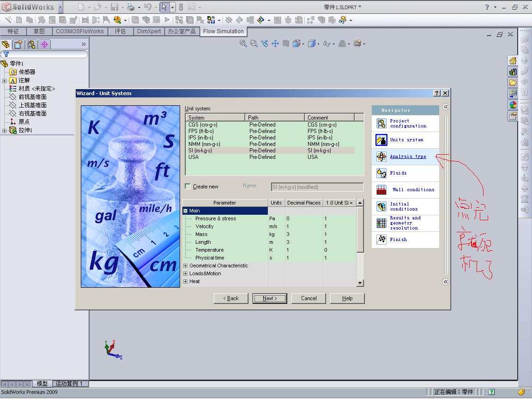Click the Pan four-arrow icon
532x399 pixels.
(x=275, y=43)
